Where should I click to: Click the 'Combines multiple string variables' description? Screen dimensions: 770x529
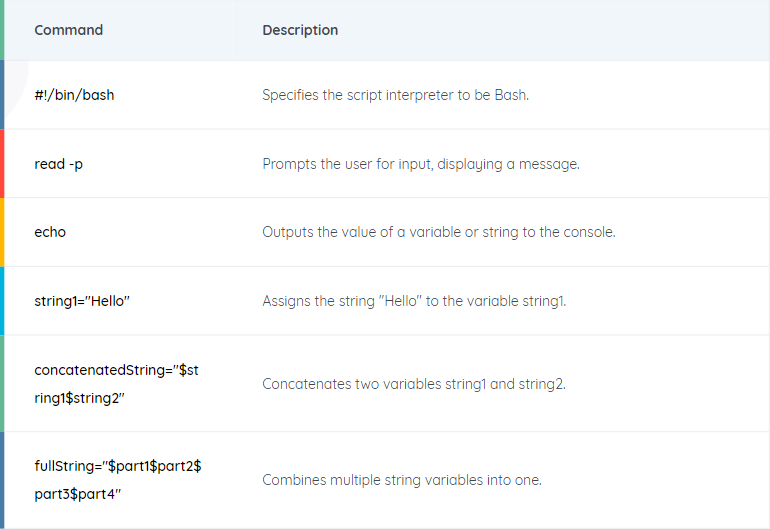[402, 480]
